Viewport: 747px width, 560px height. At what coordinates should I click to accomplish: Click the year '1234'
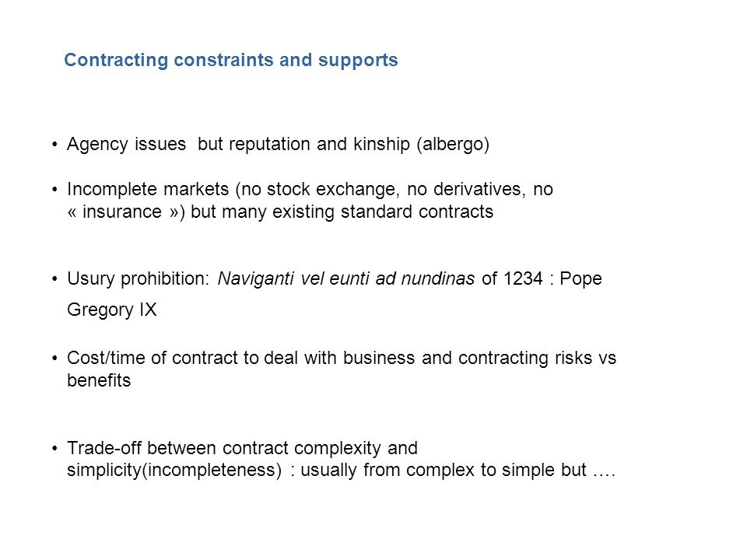tap(523, 278)
